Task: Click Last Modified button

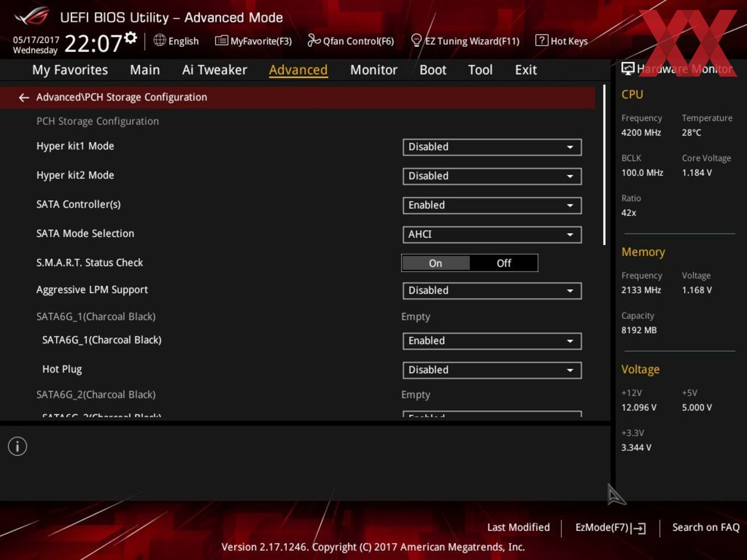Action: click(519, 527)
